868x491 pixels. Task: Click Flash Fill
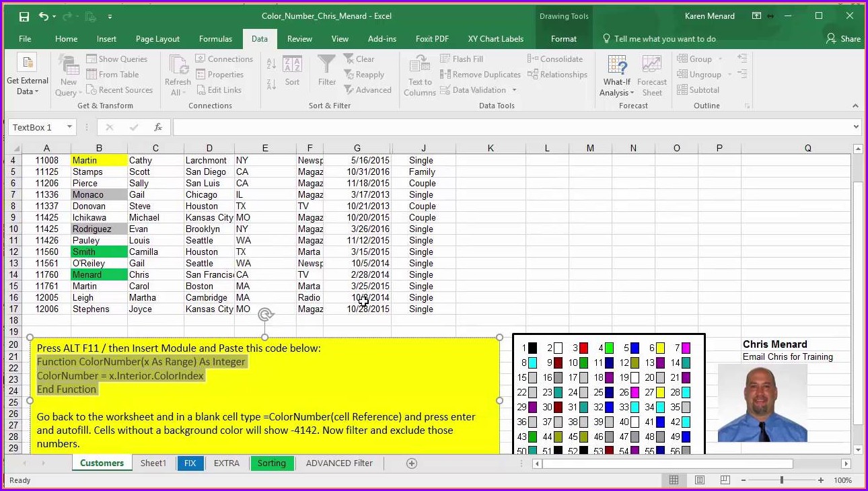[462, 59]
